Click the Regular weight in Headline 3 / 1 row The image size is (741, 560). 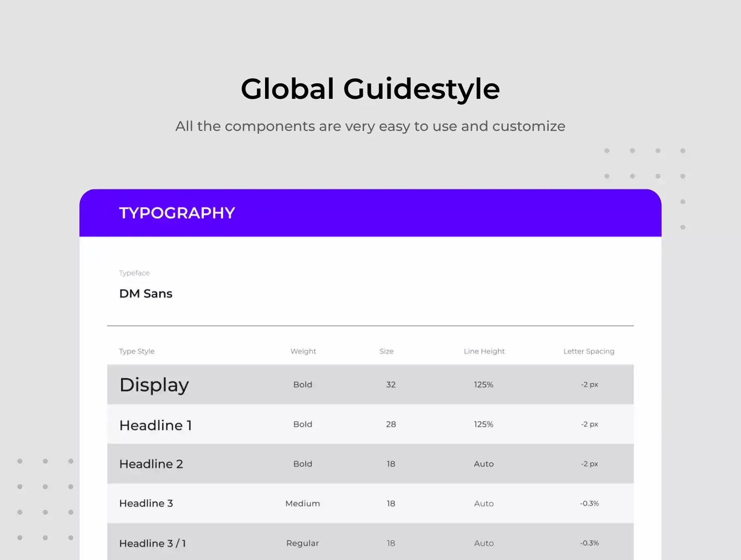[x=303, y=543]
